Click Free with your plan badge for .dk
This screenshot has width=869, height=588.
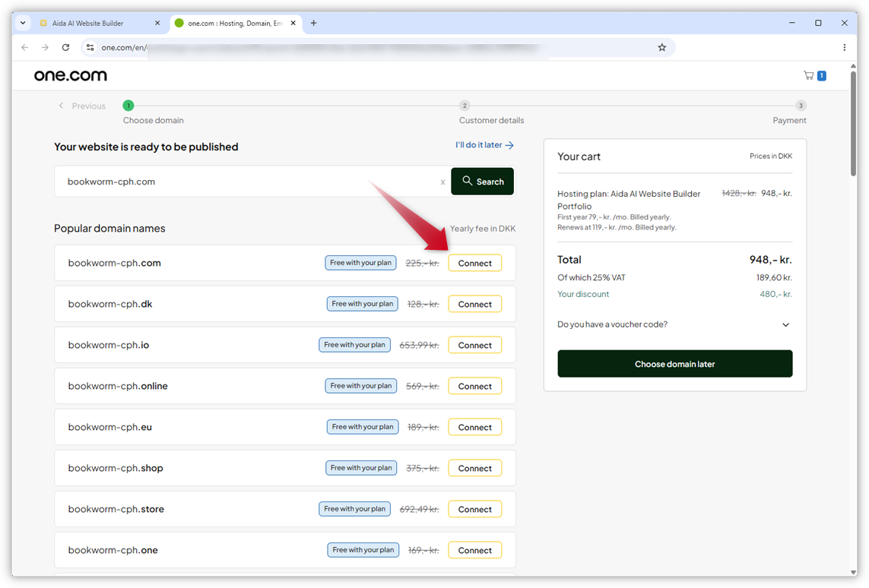(x=363, y=303)
